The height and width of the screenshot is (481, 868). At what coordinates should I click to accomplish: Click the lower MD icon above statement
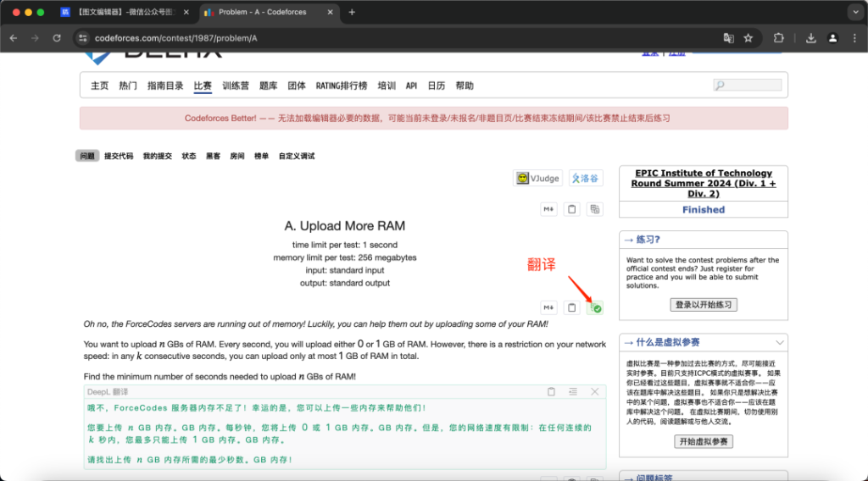548,307
